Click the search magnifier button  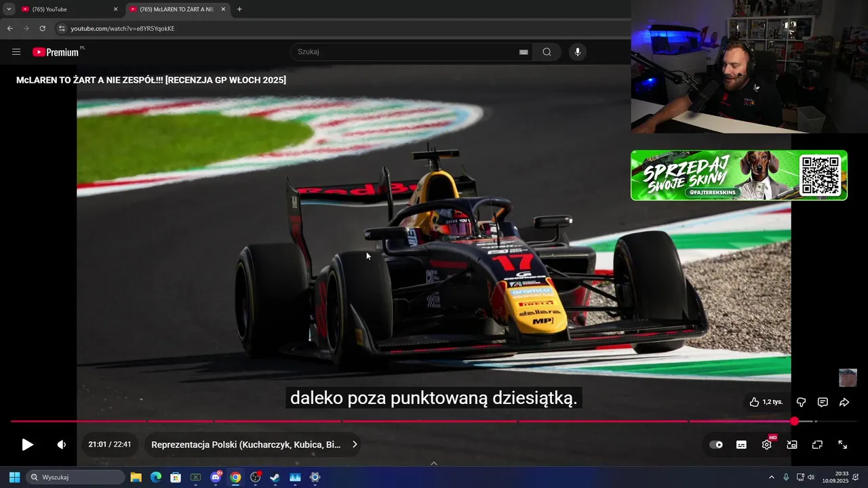(547, 52)
